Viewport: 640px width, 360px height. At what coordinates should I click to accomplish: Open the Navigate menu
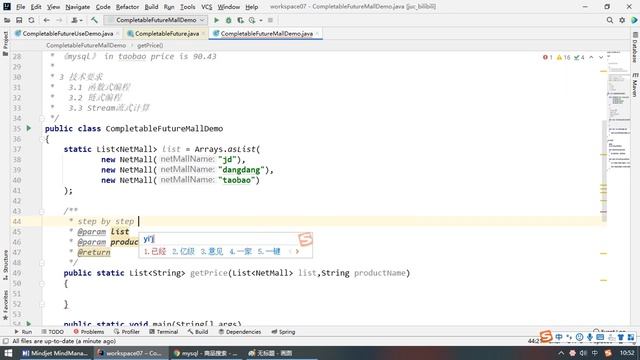click(78, 7)
